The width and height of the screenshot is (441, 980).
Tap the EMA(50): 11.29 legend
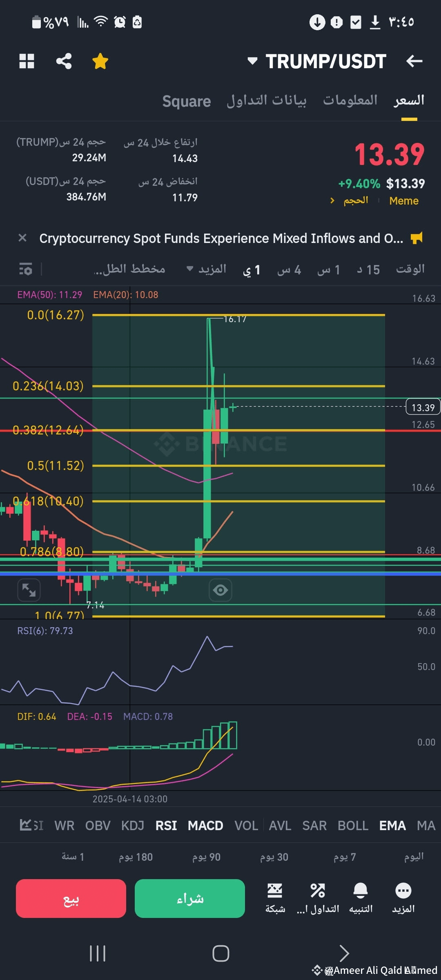(49, 295)
